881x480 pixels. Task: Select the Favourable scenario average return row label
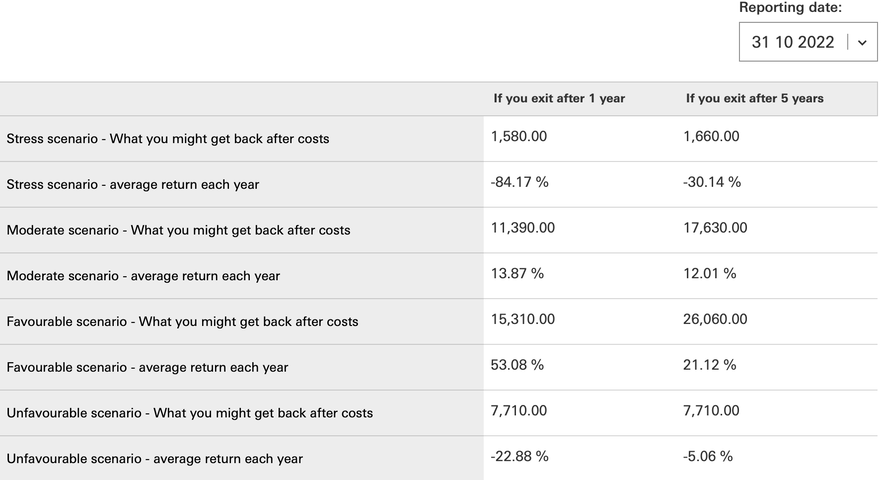147,368
